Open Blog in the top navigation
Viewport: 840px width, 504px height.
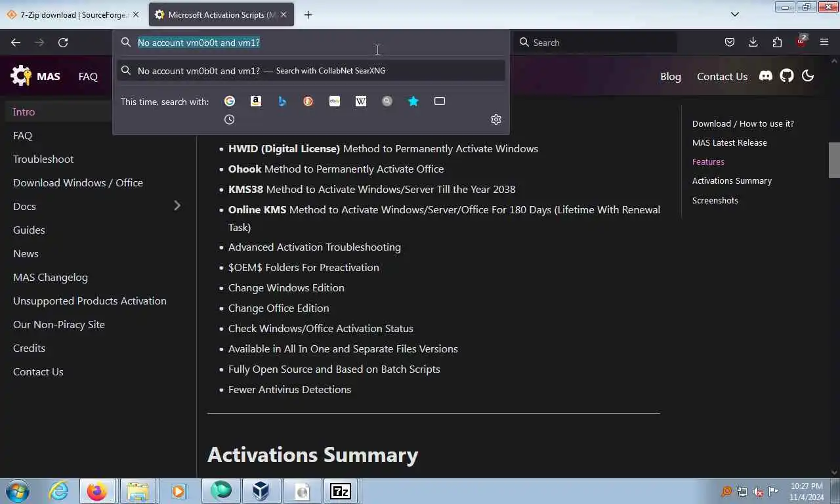point(671,76)
